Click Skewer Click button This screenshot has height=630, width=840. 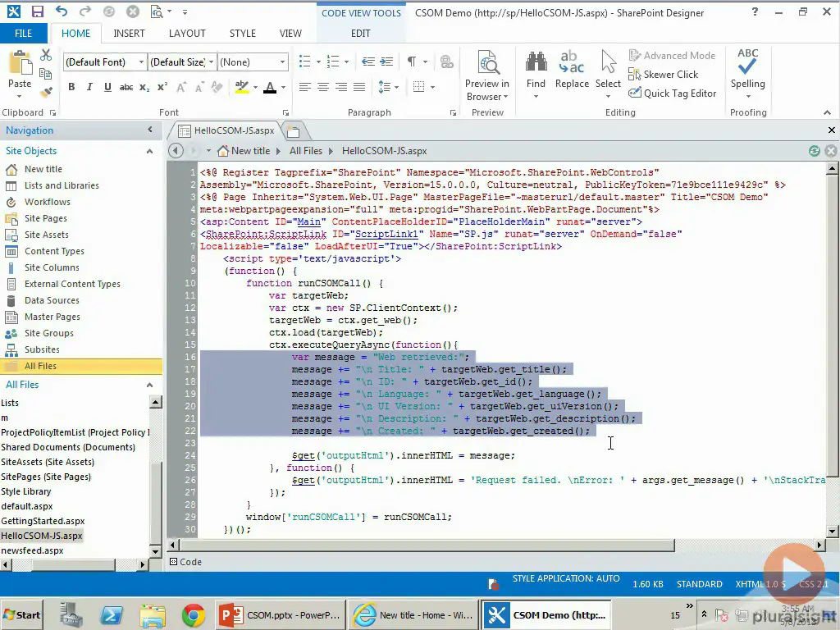point(664,75)
